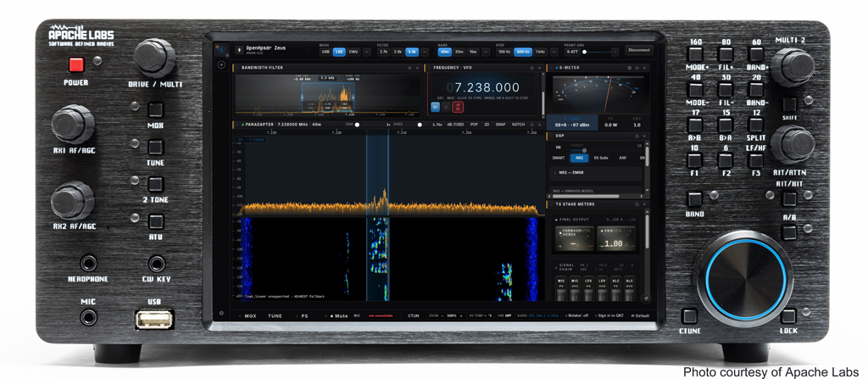Close the S-Meter panel

pos(645,68)
